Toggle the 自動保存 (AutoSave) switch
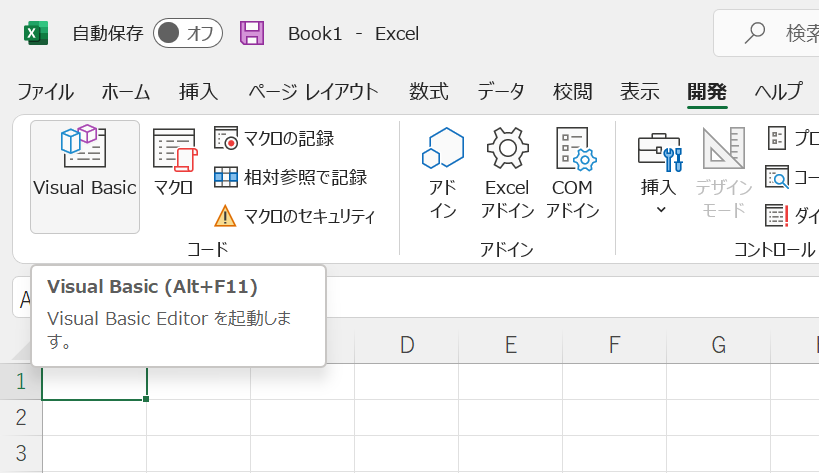This screenshot has height=473, width=819. 188,33
